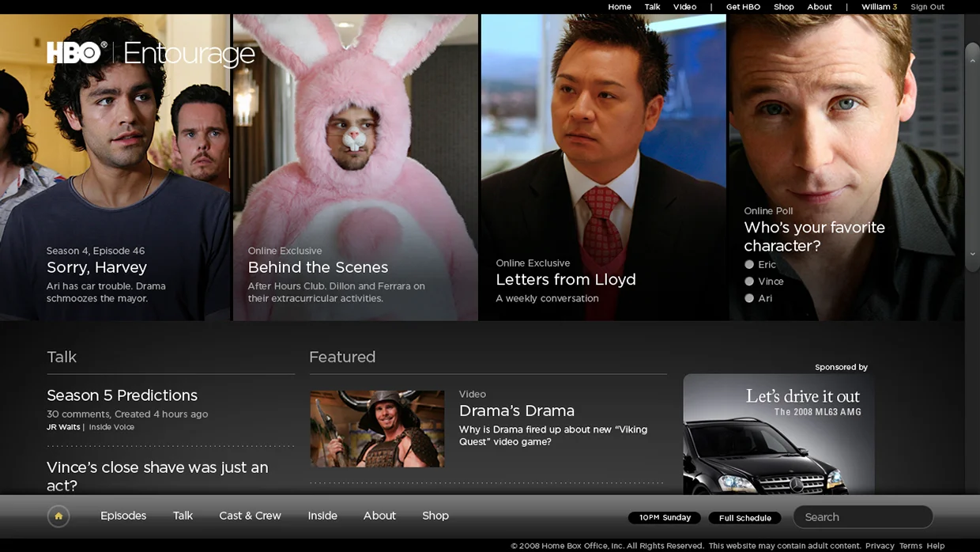Click the scrollbar down arrow

(972, 254)
